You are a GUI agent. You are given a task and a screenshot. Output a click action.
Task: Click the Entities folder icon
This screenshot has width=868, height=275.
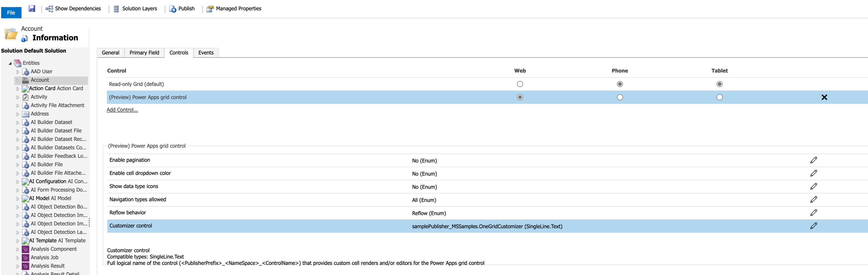point(18,63)
